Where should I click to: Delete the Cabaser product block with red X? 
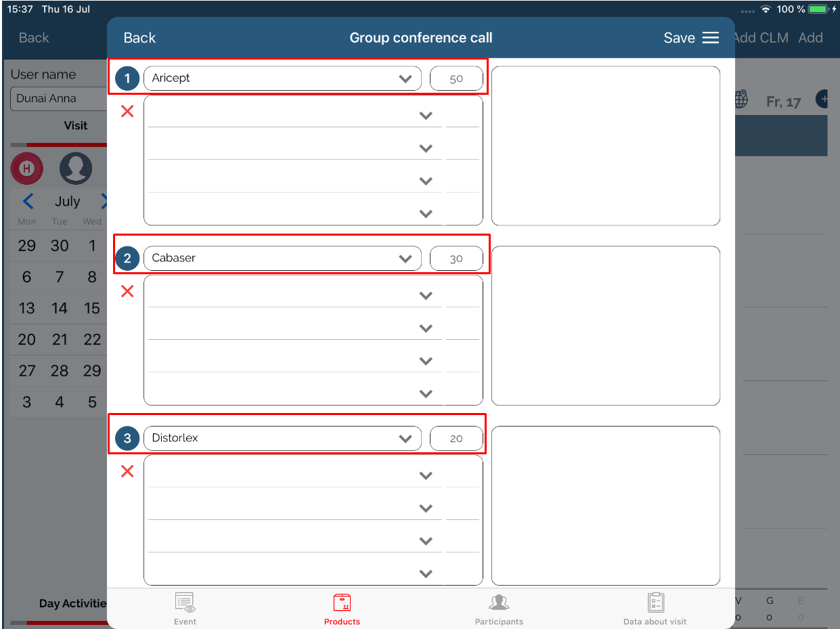coord(127,292)
